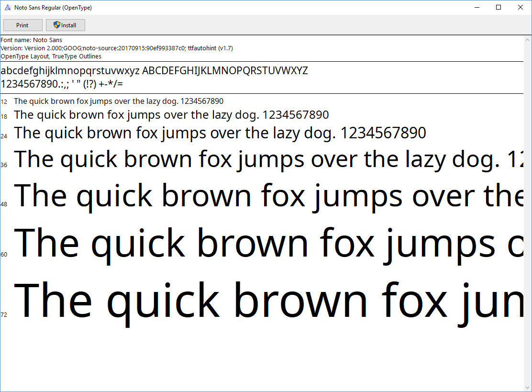
Task: Click the vertical scrollbar up arrow
Action: (x=528, y=40)
